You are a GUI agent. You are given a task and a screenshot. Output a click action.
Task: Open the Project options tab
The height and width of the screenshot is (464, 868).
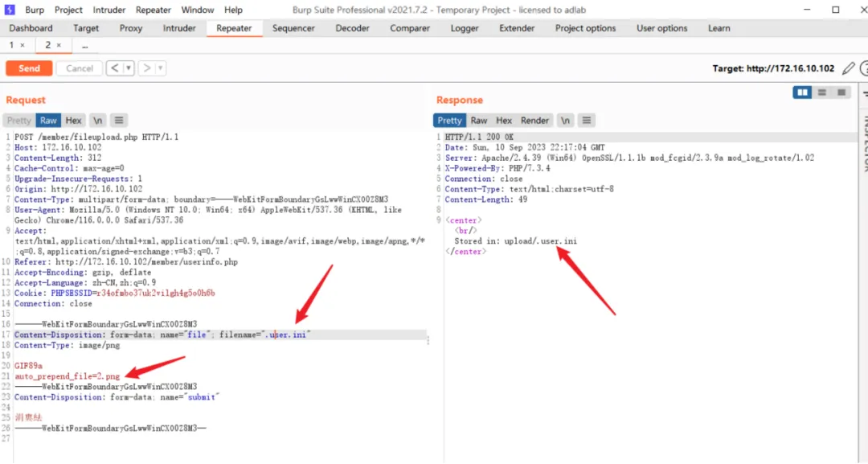click(x=585, y=28)
